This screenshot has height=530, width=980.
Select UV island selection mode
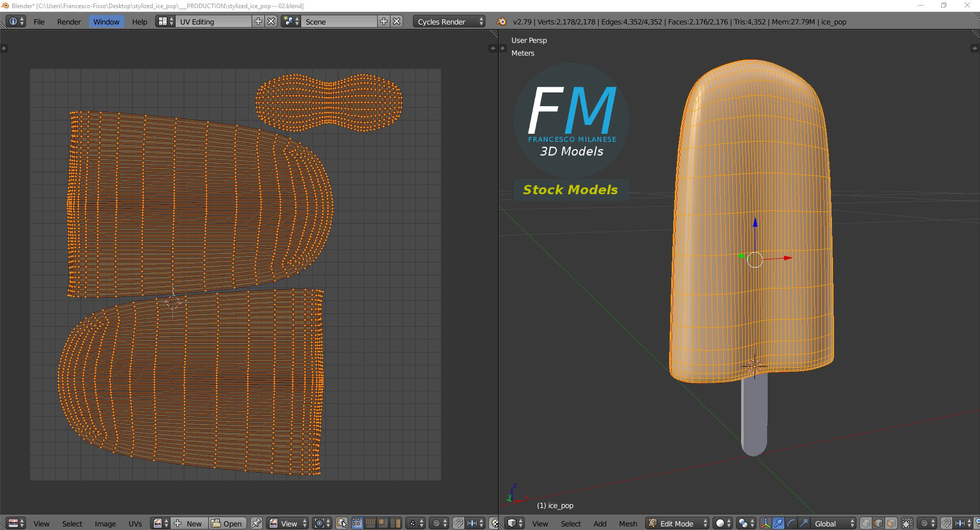coord(396,523)
